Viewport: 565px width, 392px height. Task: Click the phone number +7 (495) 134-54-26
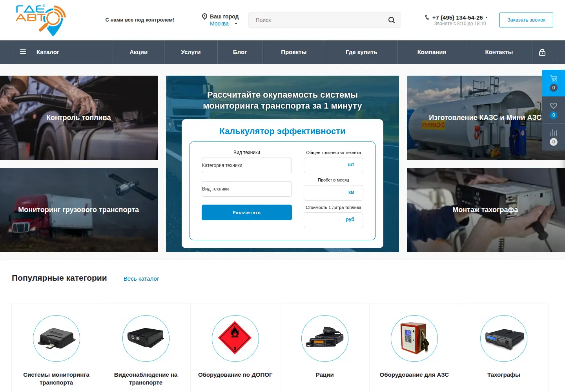click(457, 18)
